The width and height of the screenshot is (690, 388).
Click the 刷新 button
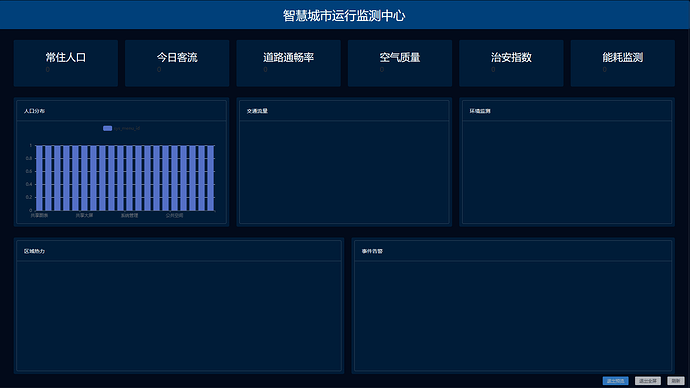(x=676, y=381)
